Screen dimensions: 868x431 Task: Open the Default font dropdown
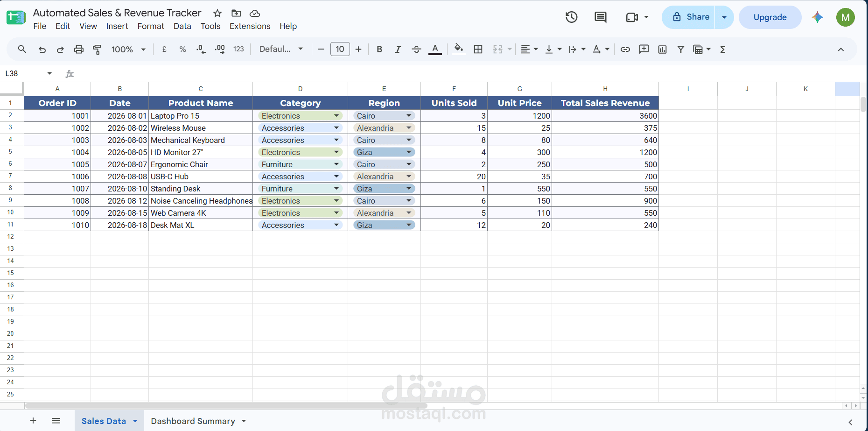tap(281, 49)
